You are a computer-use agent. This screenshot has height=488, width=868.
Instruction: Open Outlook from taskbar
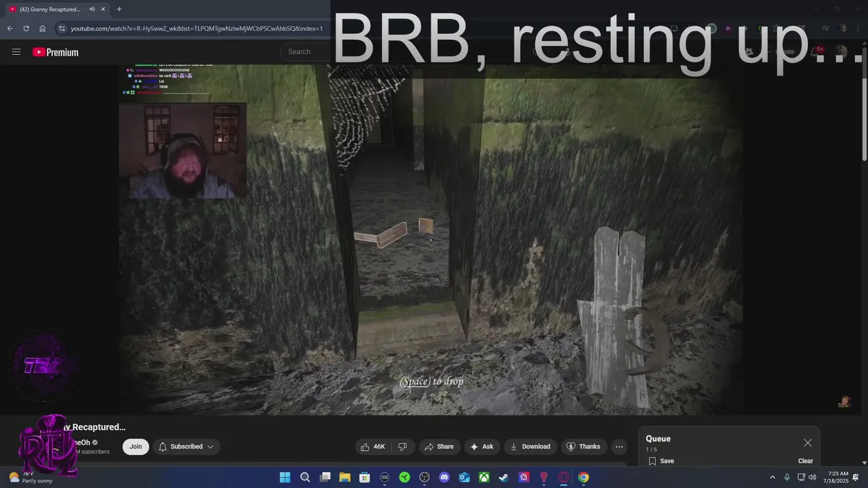[x=464, y=477]
